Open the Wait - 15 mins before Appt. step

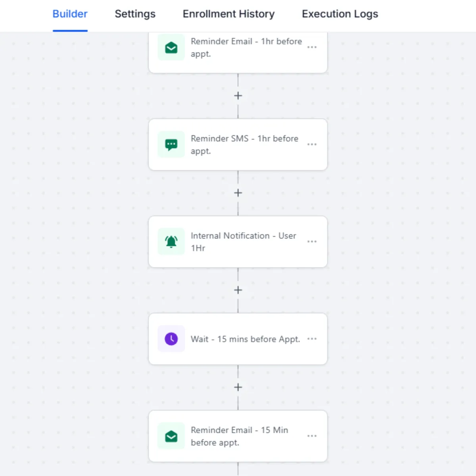(x=245, y=339)
